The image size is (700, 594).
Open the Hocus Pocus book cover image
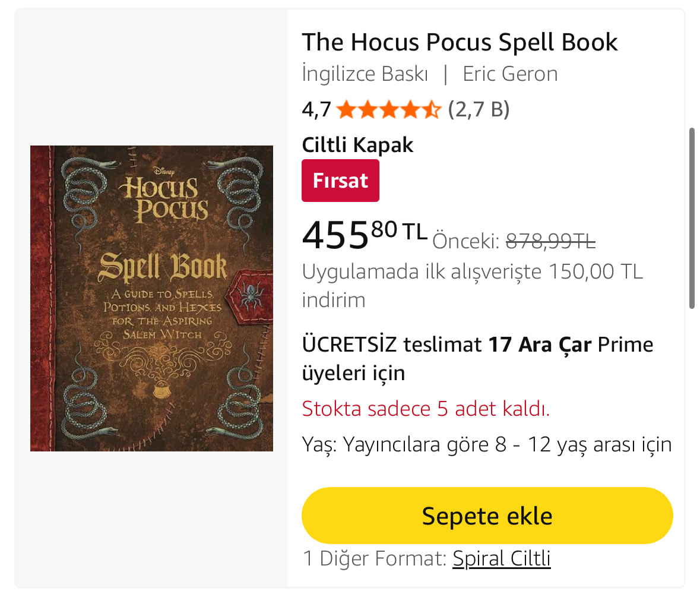point(151,298)
